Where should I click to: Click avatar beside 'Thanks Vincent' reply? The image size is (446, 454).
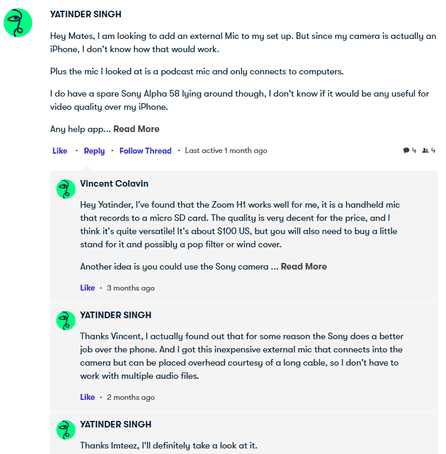66,320
